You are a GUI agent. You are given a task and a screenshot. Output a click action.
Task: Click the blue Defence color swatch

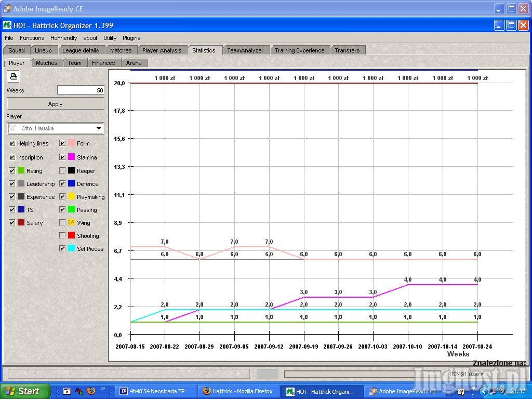pos(71,183)
